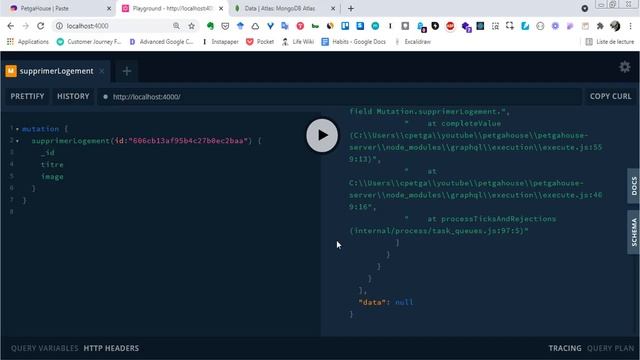Click the PRETTIFY button
This screenshot has height=360, width=640.
coord(27,96)
